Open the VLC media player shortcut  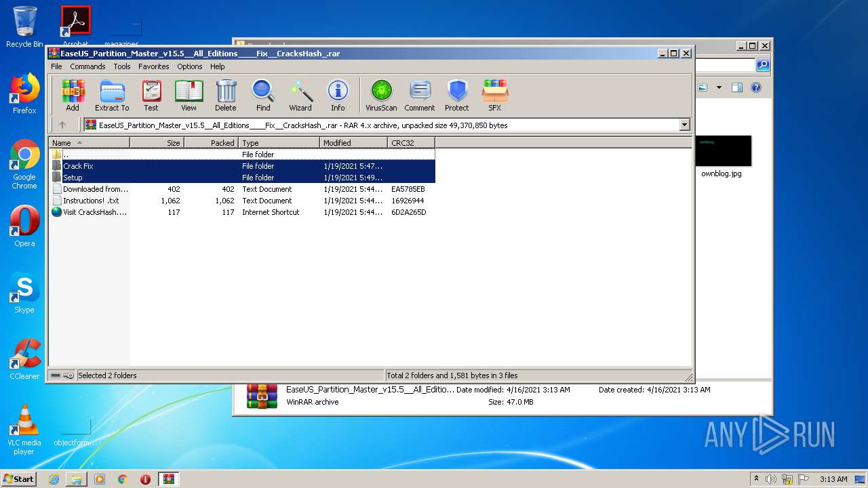[x=24, y=430]
